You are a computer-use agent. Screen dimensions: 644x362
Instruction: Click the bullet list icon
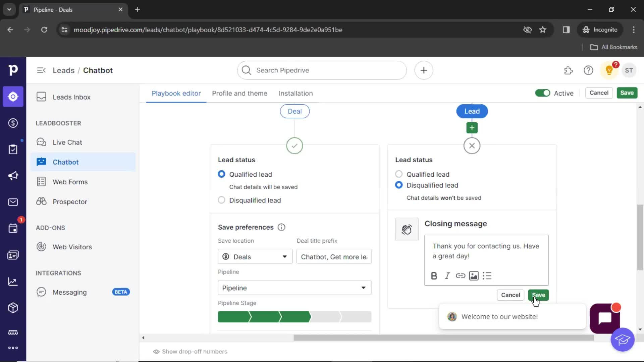487,276
